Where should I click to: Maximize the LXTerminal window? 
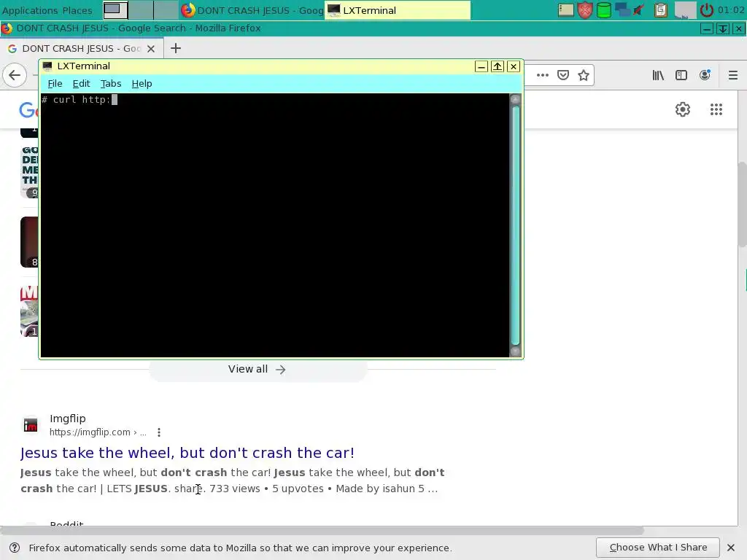pyautogui.click(x=498, y=66)
